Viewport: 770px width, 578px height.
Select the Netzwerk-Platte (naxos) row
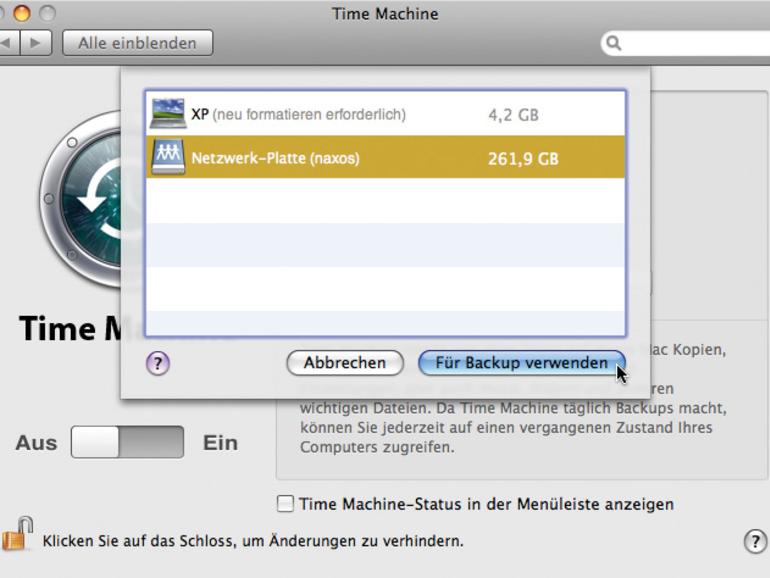tap(385, 157)
